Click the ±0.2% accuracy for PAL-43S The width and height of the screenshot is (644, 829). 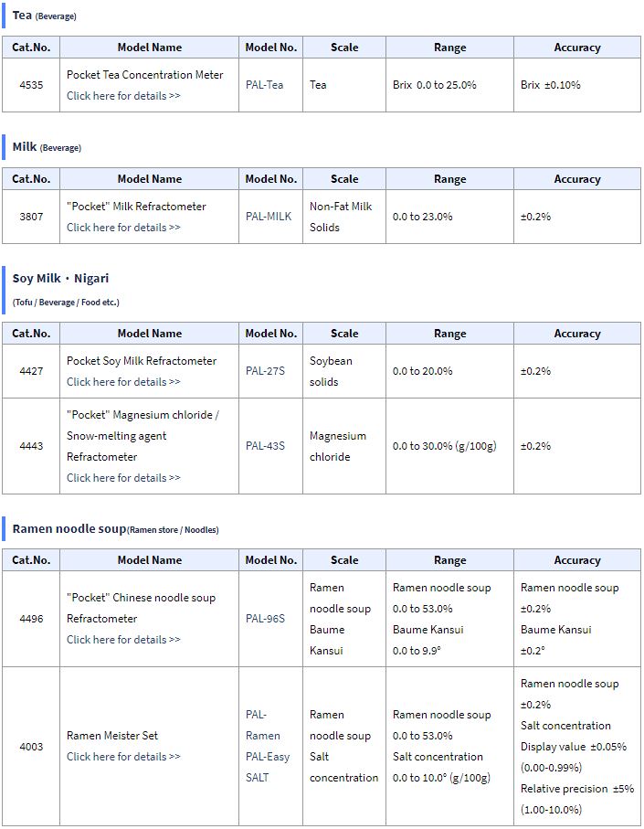[535, 446]
